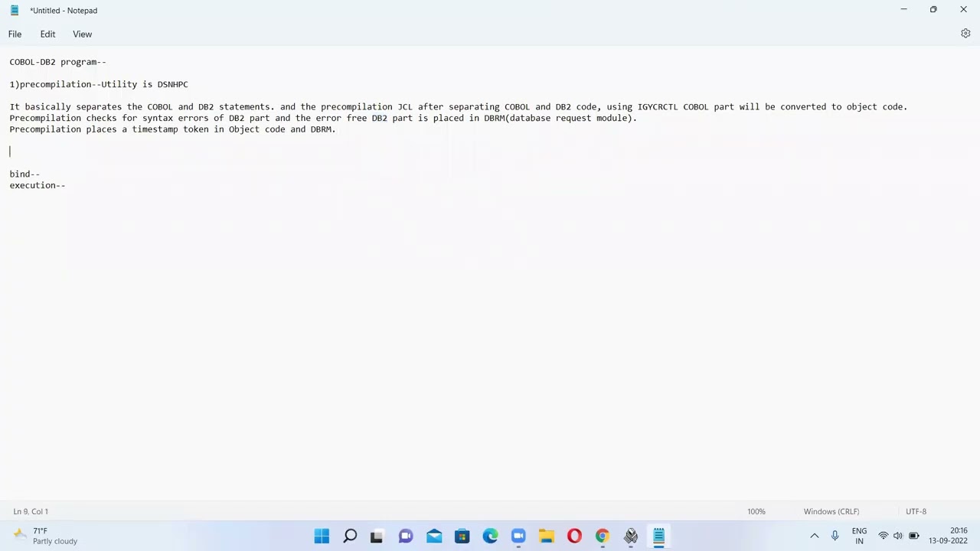980x551 pixels.
Task: Open Notepad settings gear
Action: click(965, 34)
